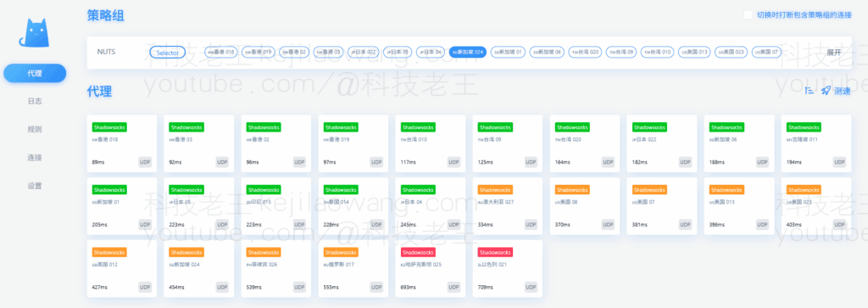
Task: Open the 日志 sidebar tab
Action: pyautogui.click(x=35, y=101)
